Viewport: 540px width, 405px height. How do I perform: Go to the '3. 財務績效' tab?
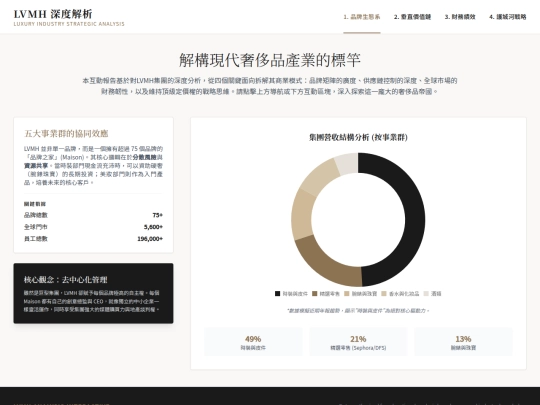coord(460,17)
